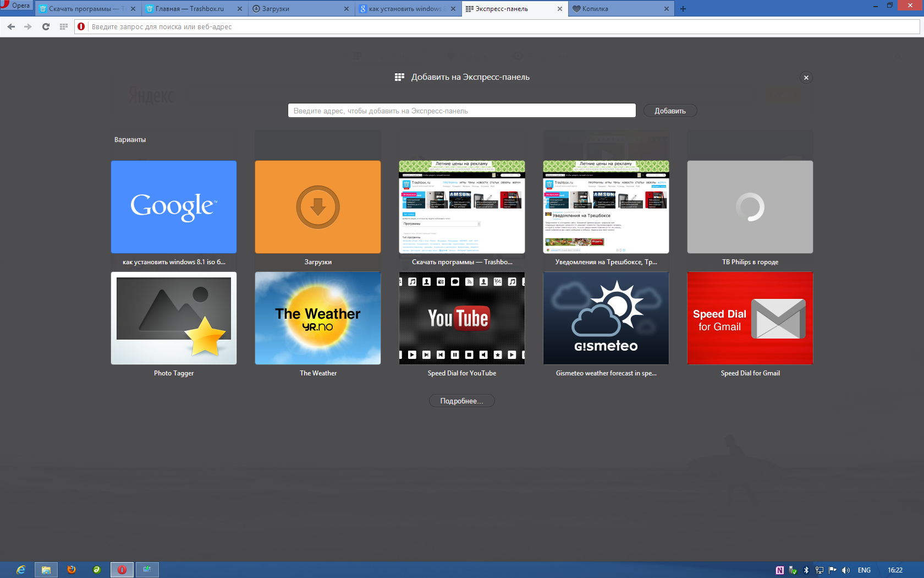
Task: Go forward to the next page
Action: tap(28, 26)
